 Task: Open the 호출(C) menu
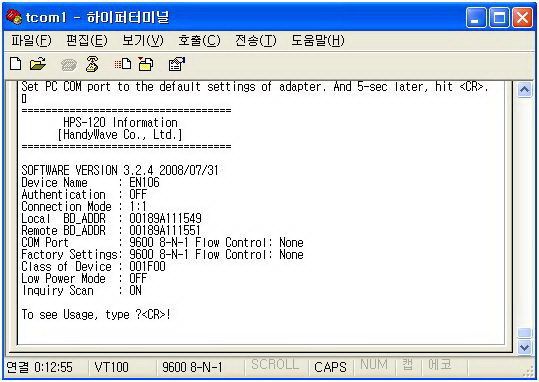tap(199, 41)
